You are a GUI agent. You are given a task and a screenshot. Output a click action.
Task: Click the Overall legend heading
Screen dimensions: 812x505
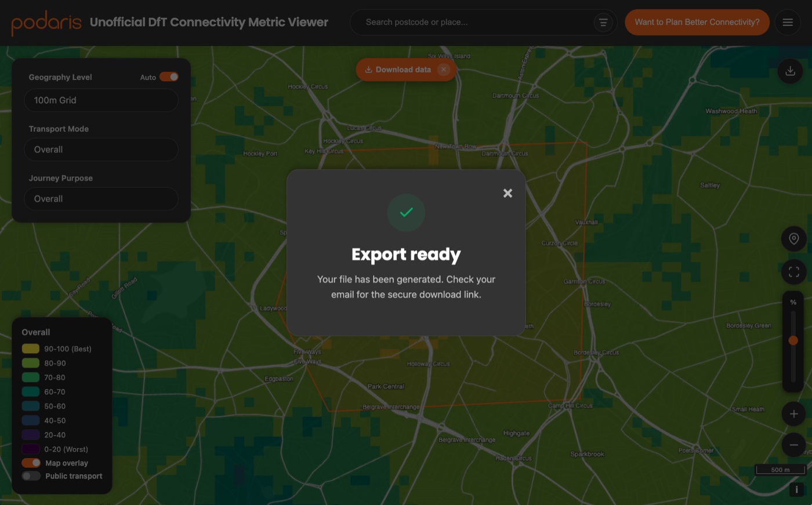pyautogui.click(x=36, y=332)
